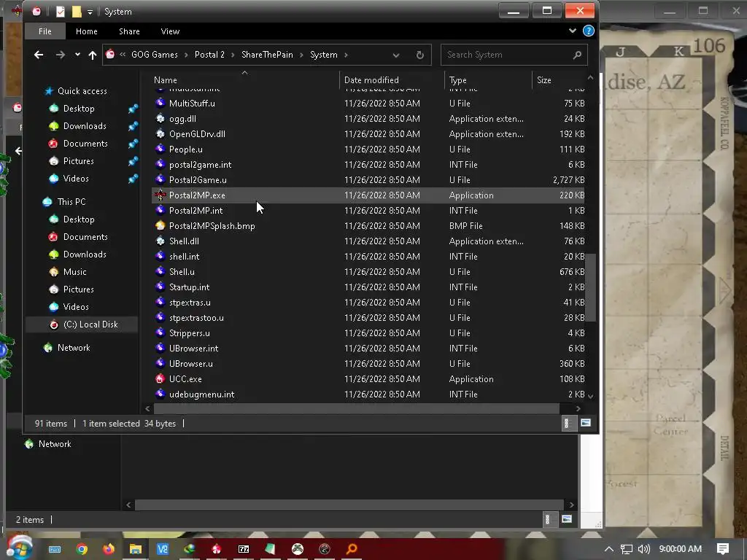Open pinned Downloads under Quick access
The image size is (747, 560).
pos(85,126)
